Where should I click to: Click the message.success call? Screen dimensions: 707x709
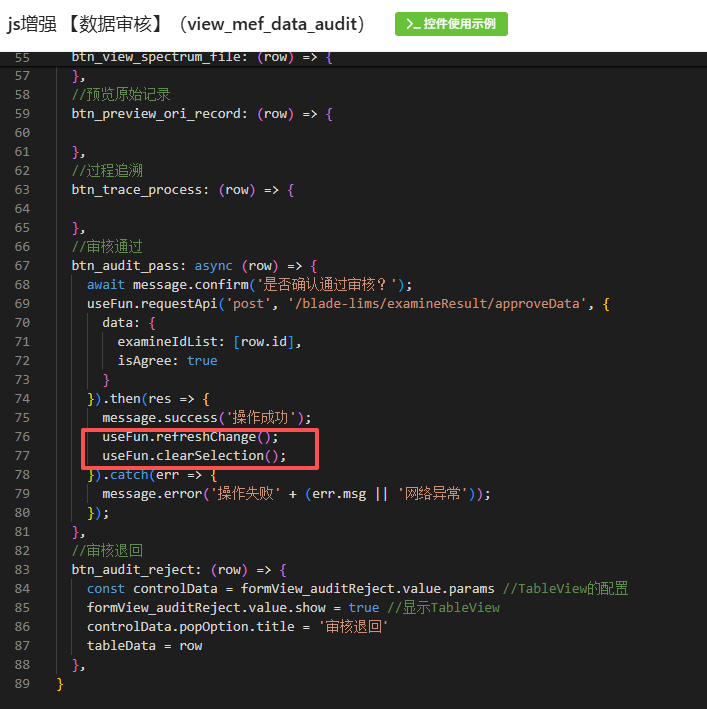(x=159, y=418)
